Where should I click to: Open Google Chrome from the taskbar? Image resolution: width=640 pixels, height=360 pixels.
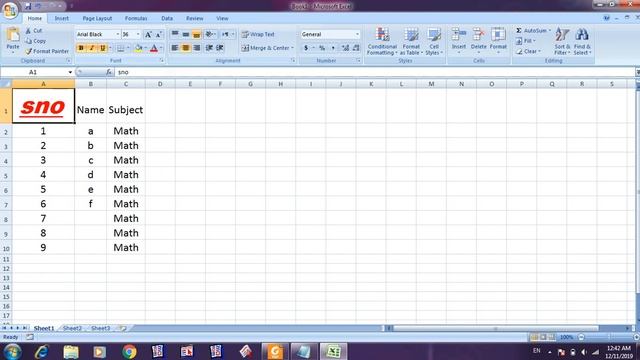[129, 351]
